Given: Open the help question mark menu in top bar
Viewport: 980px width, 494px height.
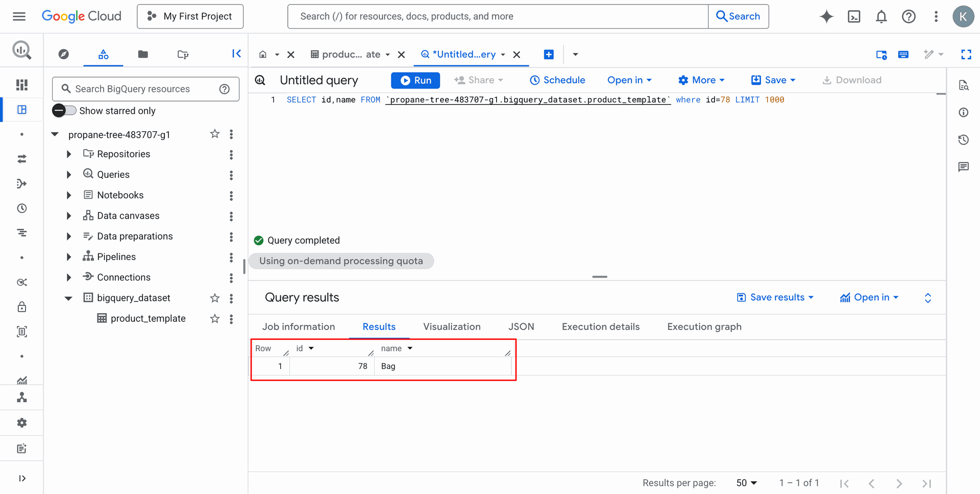Looking at the screenshot, I should [909, 16].
